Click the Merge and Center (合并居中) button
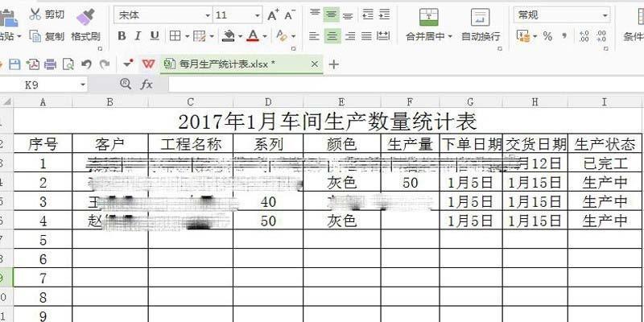644x322 pixels. tap(430, 24)
